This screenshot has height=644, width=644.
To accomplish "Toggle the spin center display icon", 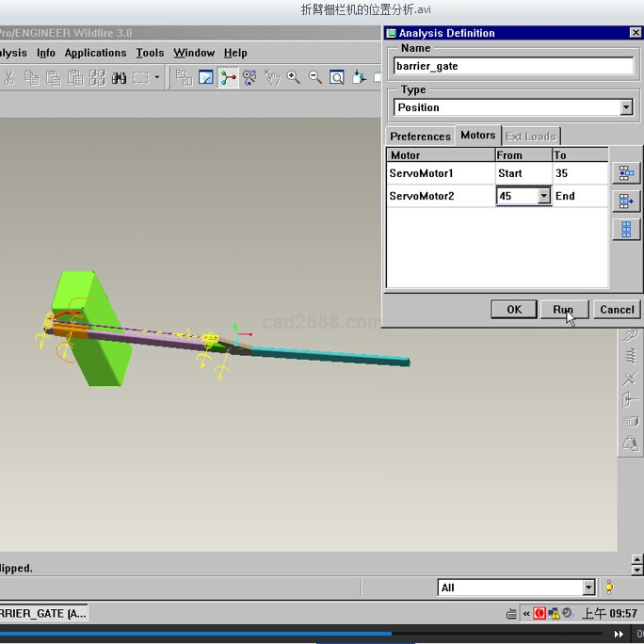I will [x=250, y=78].
